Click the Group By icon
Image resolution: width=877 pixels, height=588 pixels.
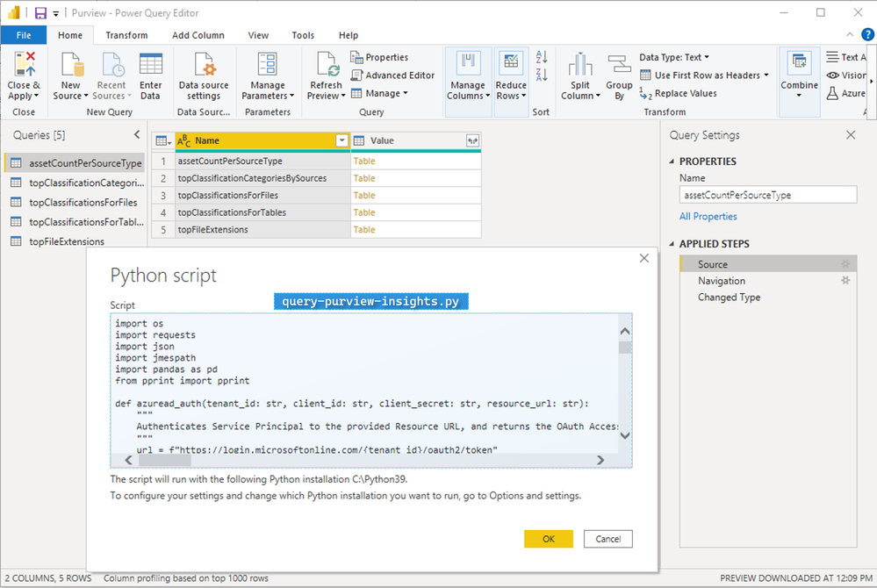(619, 64)
